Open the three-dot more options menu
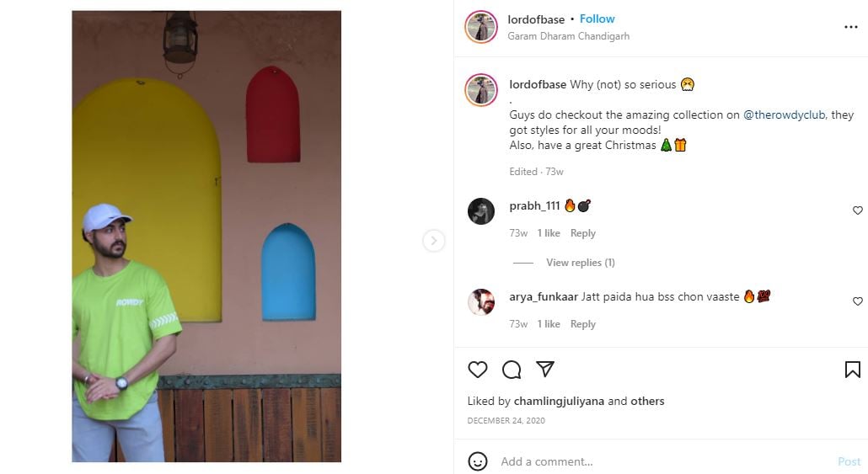This screenshot has width=868, height=474. (x=850, y=27)
